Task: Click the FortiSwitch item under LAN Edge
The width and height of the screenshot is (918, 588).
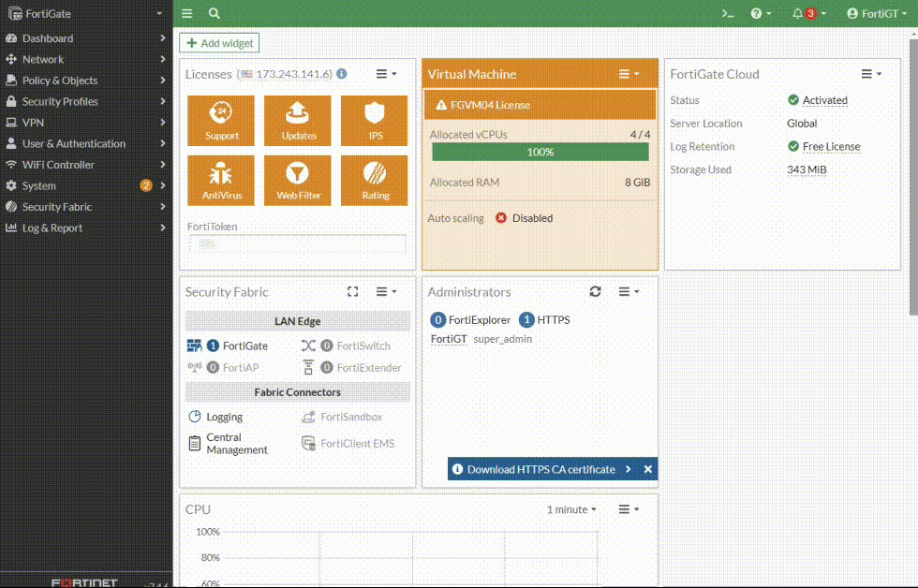Action: click(346, 345)
